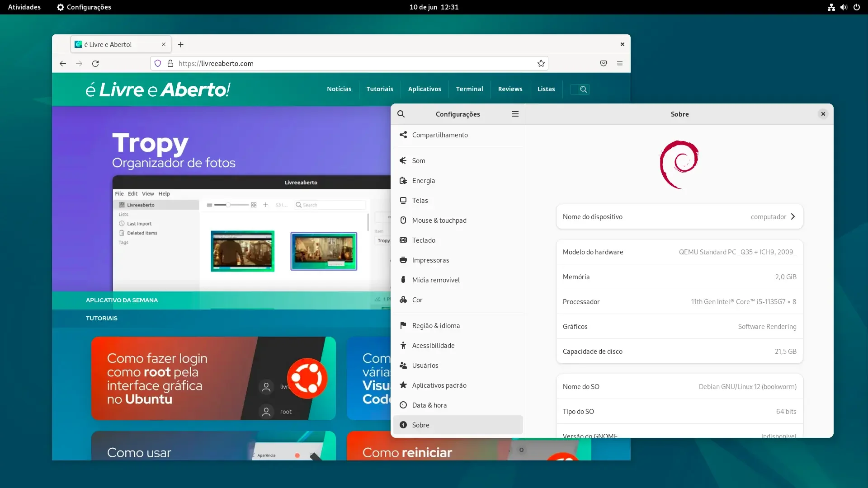The image size is (868, 488).
Task: Click the Capacidade de disco row
Action: click(679, 352)
